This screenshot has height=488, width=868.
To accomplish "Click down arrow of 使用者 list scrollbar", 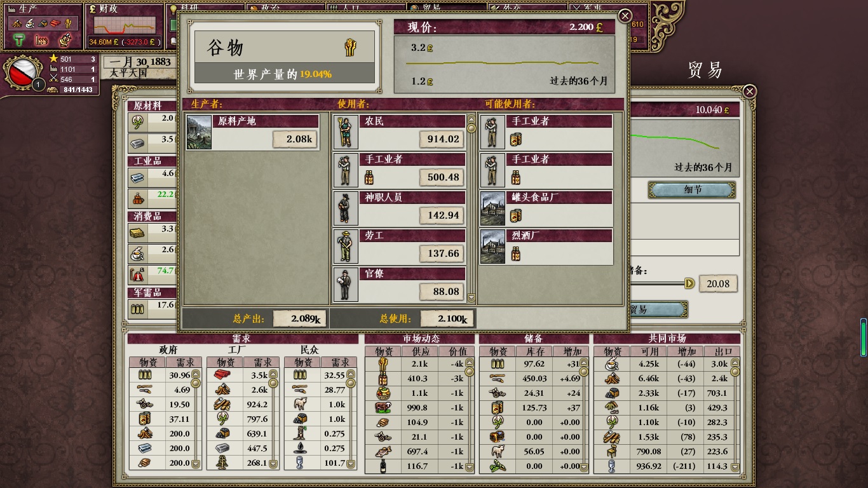I will 471,298.
